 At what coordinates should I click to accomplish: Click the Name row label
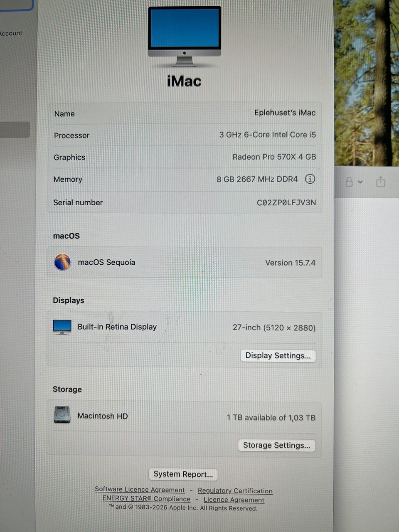pyautogui.click(x=64, y=114)
